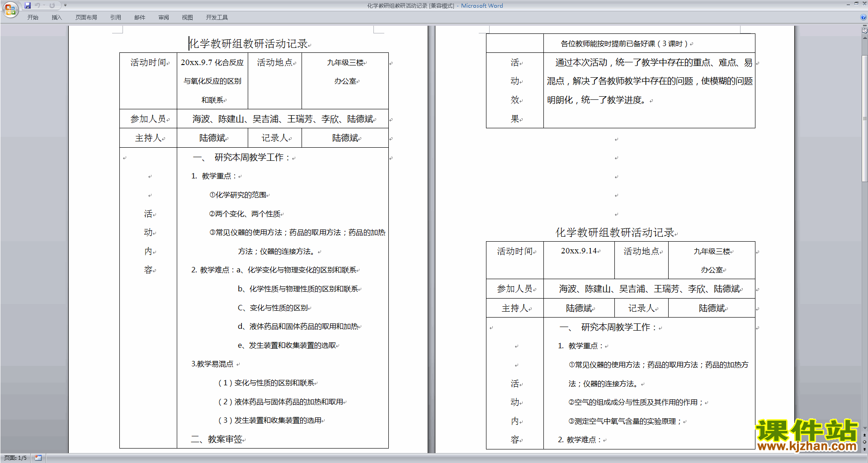Image resolution: width=868 pixels, height=463 pixels.
Task: Click 主持人 cell in first table
Action: click(148, 138)
